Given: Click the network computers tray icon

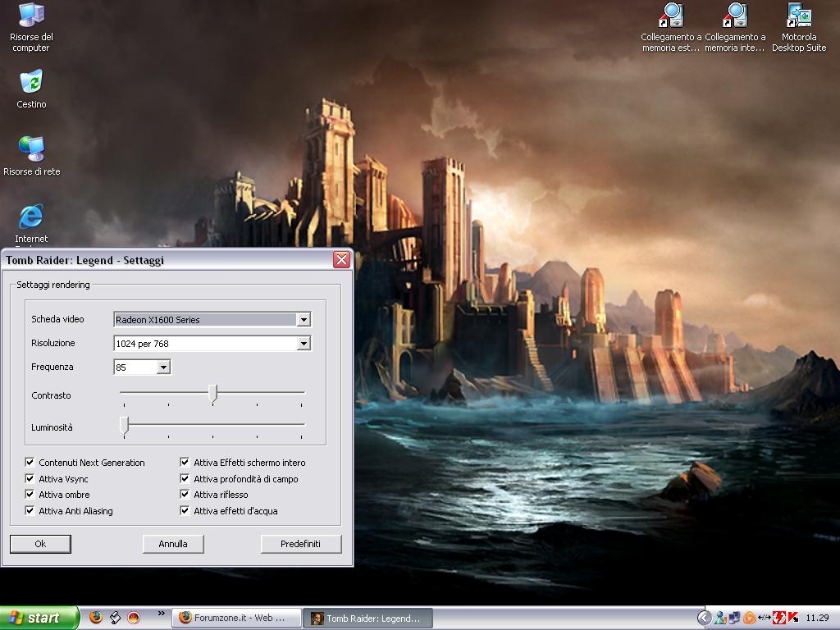Looking at the screenshot, I should pos(734,619).
